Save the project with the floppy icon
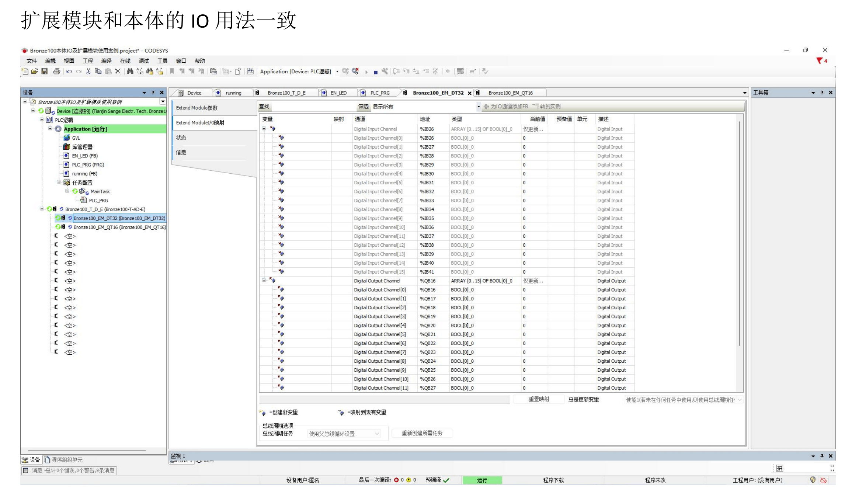 [44, 72]
